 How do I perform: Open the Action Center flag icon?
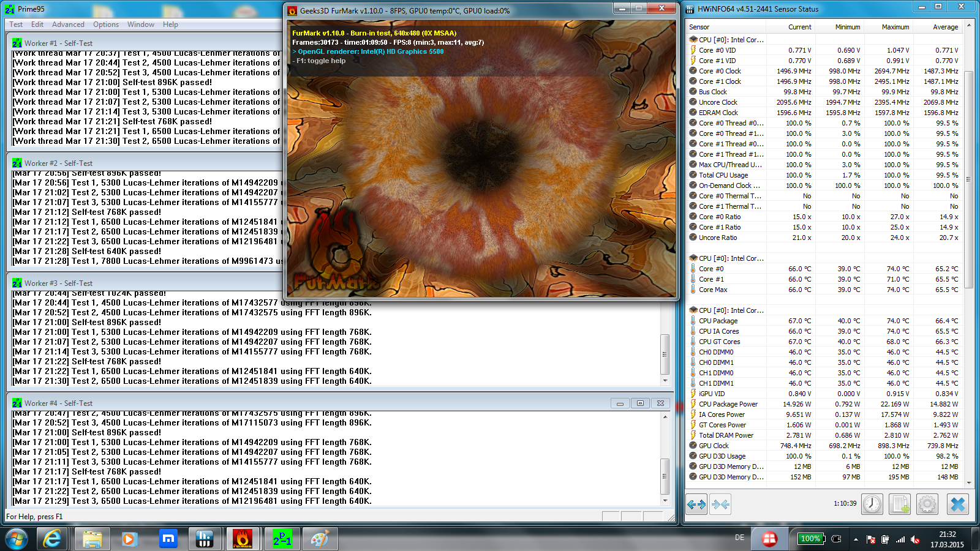coord(871,539)
